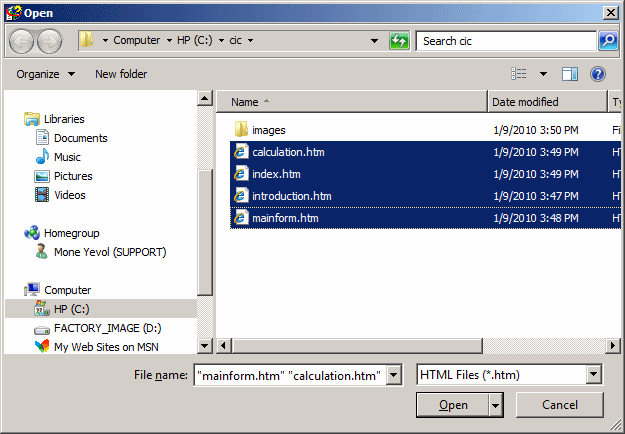Click the 1/9/2010 3:48 PM date cell

point(536,218)
